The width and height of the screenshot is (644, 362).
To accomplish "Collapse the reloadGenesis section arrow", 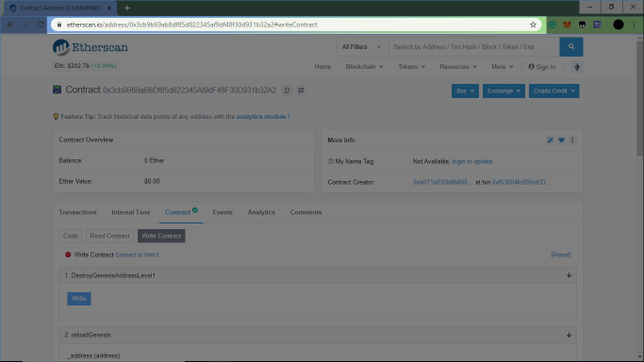I will tap(569, 335).
